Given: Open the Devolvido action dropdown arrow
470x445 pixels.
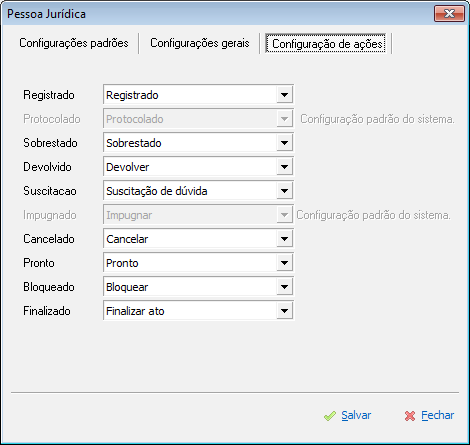Looking at the screenshot, I should tap(284, 167).
